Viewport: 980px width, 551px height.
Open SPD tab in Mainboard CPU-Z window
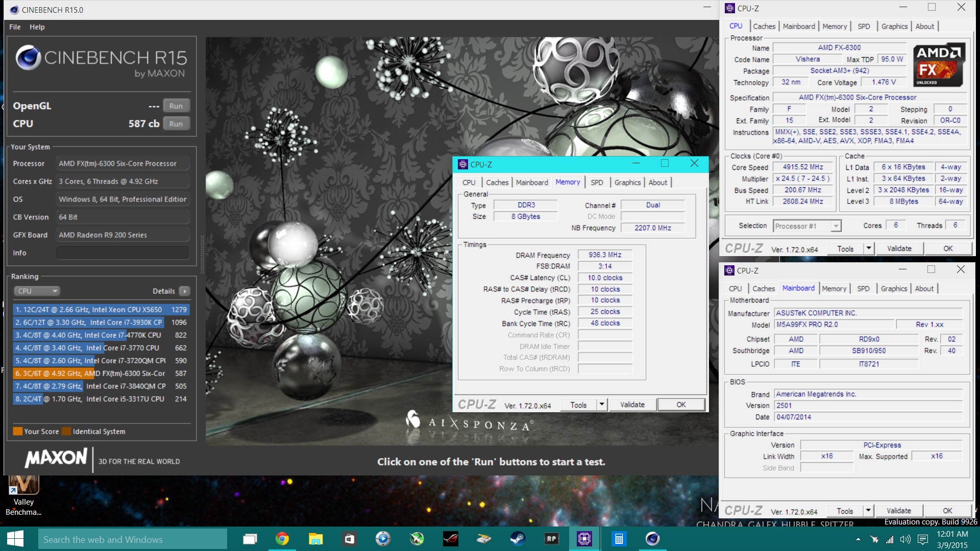[x=863, y=289]
